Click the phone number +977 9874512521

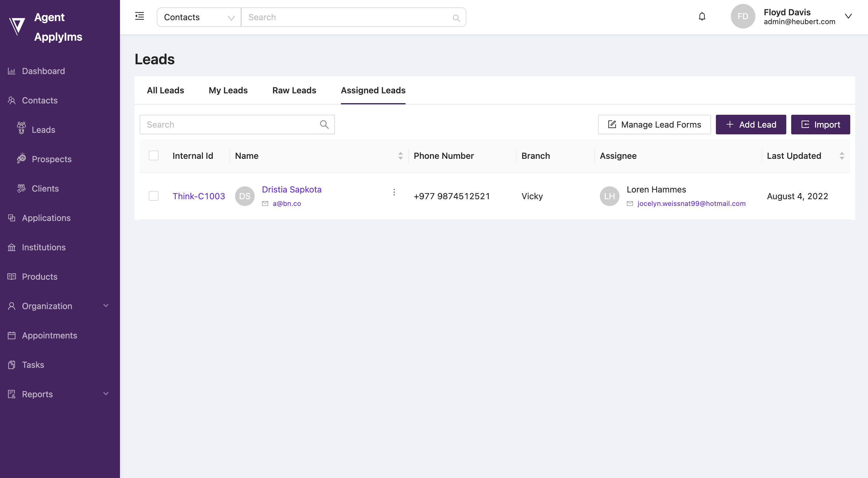451,196
